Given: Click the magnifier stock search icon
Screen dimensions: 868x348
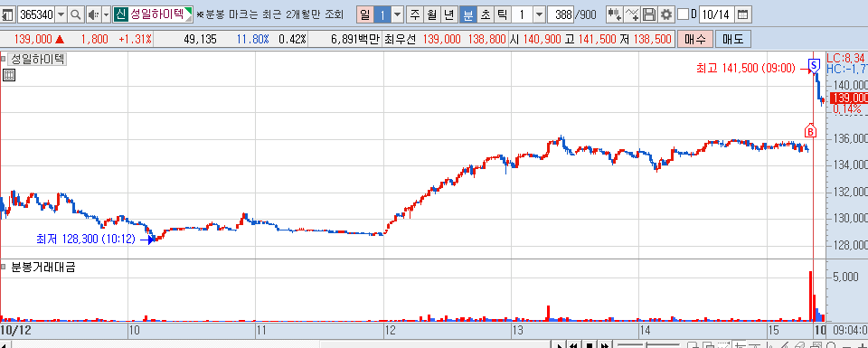Looking at the screenshot, I should pyautogui.click(x=75, y=14).
